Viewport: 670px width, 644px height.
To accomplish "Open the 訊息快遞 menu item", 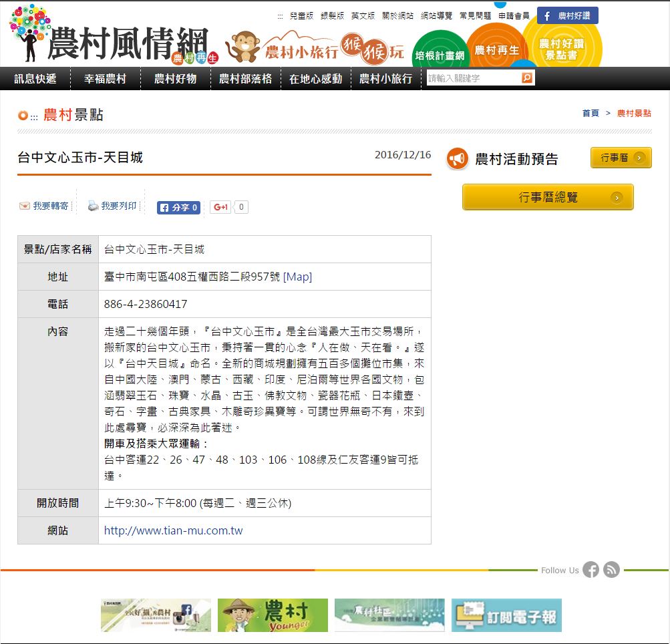I will point(35,79).
